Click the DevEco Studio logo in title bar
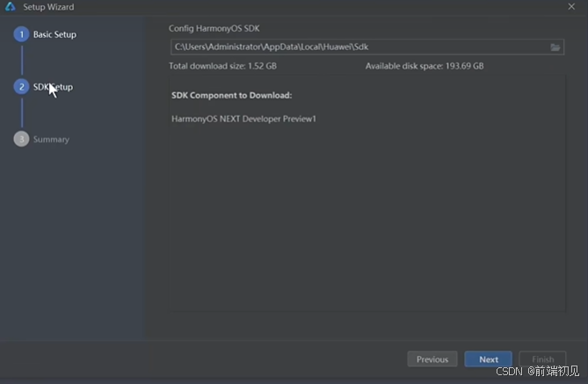Viewport: 588px width, 384px height. pos(11,7)
